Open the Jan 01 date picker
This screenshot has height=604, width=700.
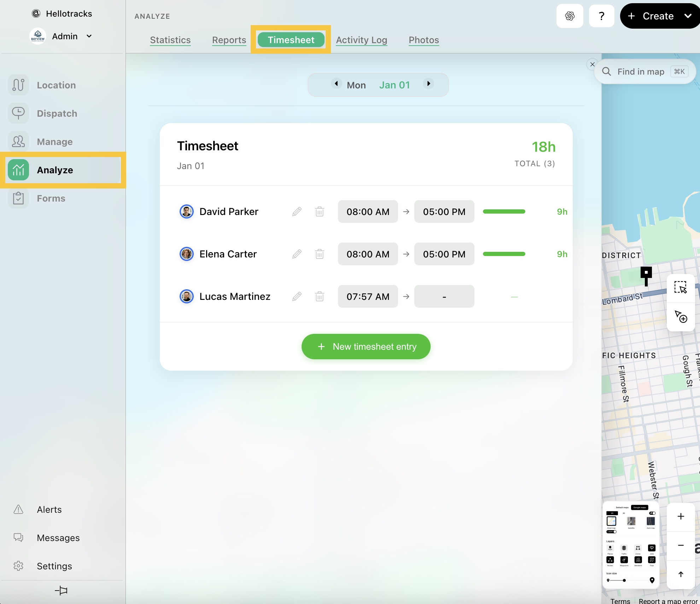click(x=395, y=85)
